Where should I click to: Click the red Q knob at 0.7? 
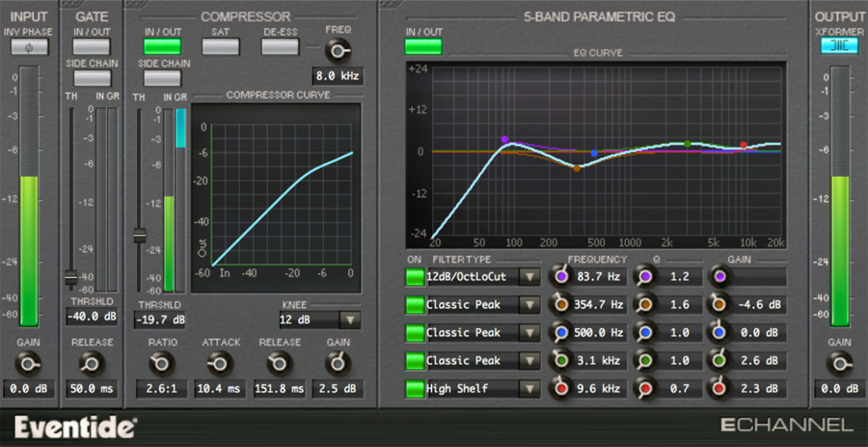(644, 389)
